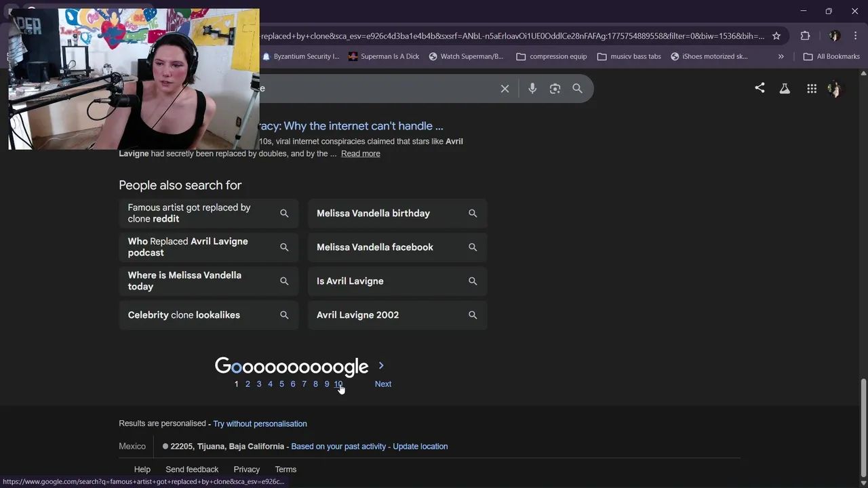
Task: Clear the search box with the X icon
Action: tap(505, 89)
